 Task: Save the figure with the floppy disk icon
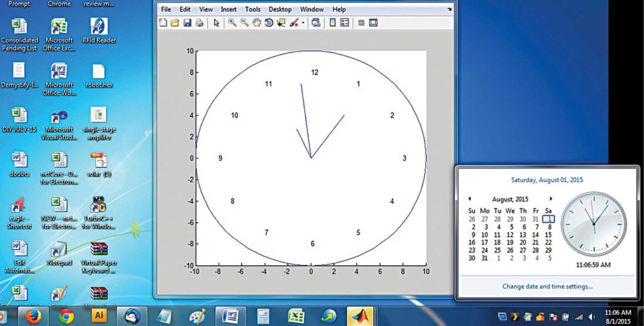tap(187, 23)
